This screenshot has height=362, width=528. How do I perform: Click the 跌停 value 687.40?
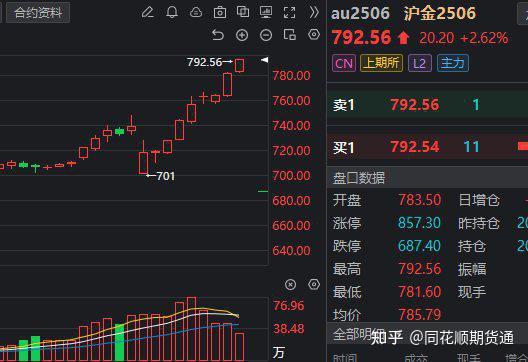[419, 246]
